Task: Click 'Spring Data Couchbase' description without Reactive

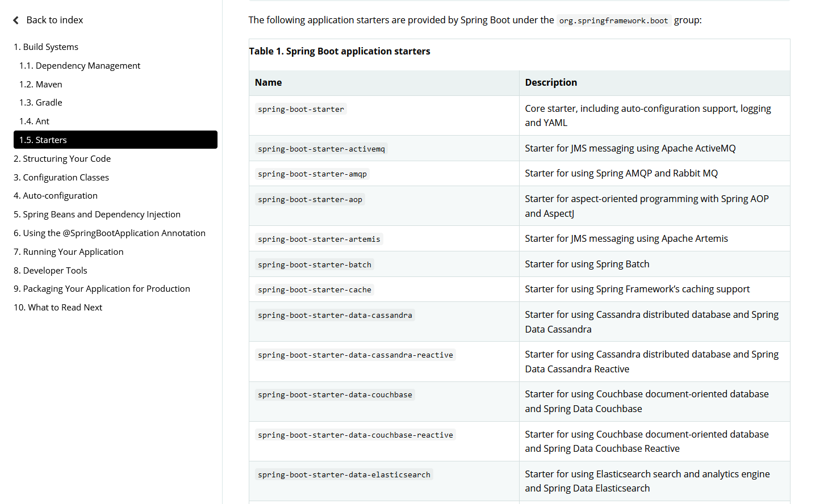Action: [x=647, y=401]
